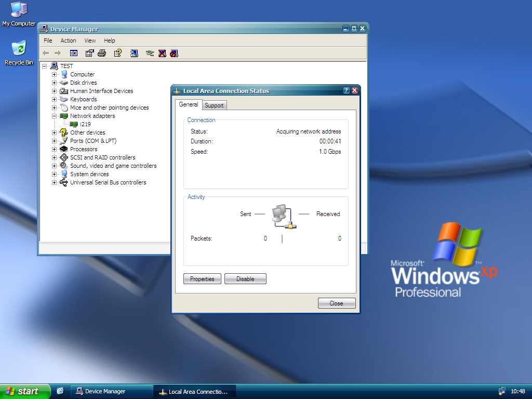Viewport: 532px width, 399px height.
Task: Select the i219 network adapter
Action: pos(85,124)
